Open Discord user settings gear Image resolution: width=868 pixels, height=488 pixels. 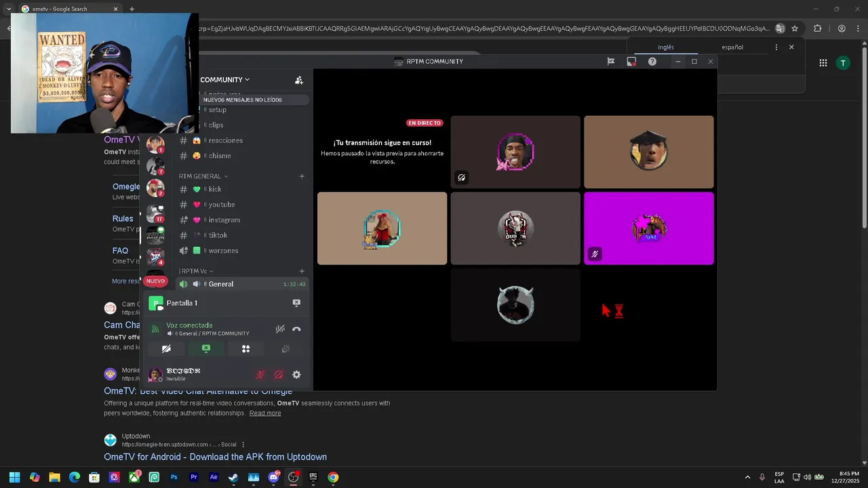click(296, 375)
